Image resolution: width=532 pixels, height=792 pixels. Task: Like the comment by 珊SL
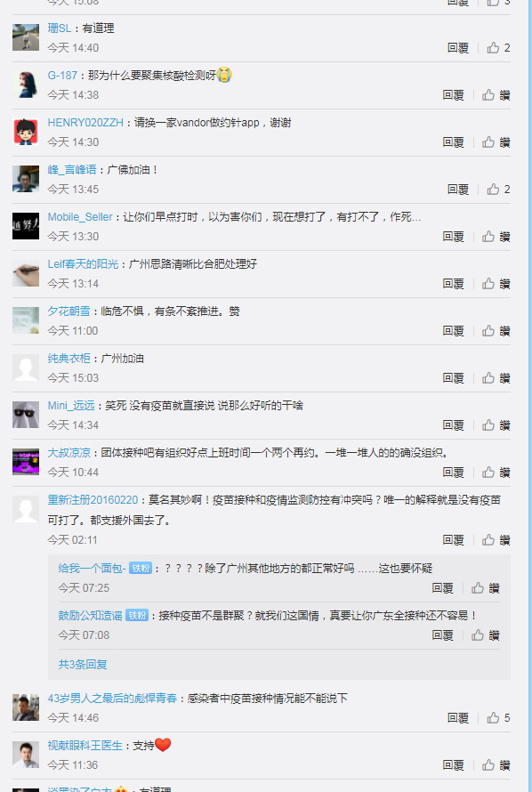pyautogui.click(x=498, y=48)
